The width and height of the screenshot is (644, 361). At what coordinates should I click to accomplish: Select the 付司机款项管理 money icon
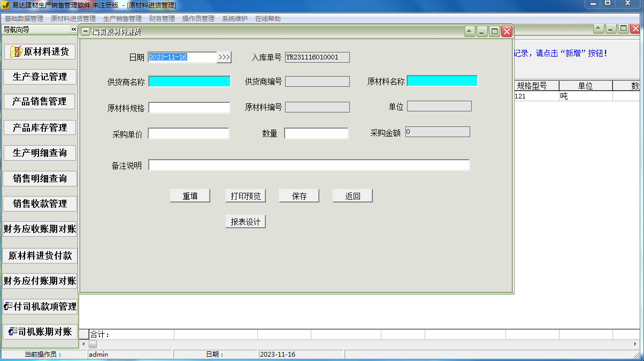[40, 306]
